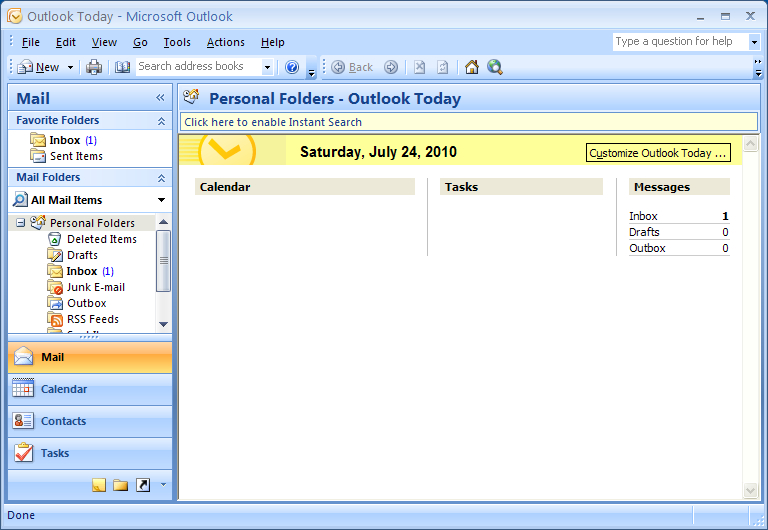Click the Notes icon in navigation pane
Viewport: 768px width, 530px height.
pos(98,485)
